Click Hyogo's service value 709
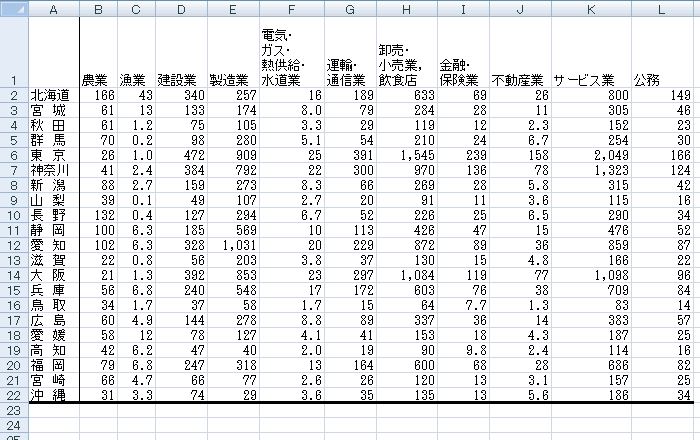 coord(592,291)
